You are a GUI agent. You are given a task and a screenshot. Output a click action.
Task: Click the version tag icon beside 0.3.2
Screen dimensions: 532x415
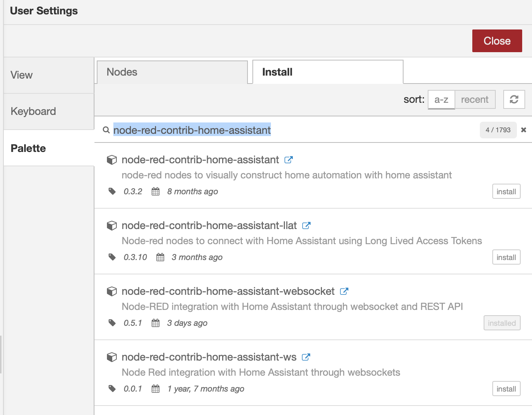pyautogui.click(x=112, y=191)
